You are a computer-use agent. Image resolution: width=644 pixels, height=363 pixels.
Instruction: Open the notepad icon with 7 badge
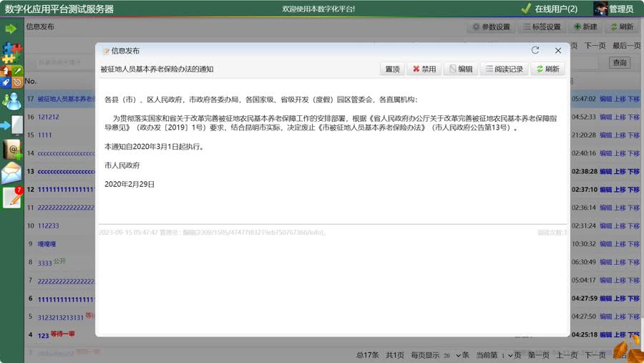pyautogui.click(x=12, y=198)
